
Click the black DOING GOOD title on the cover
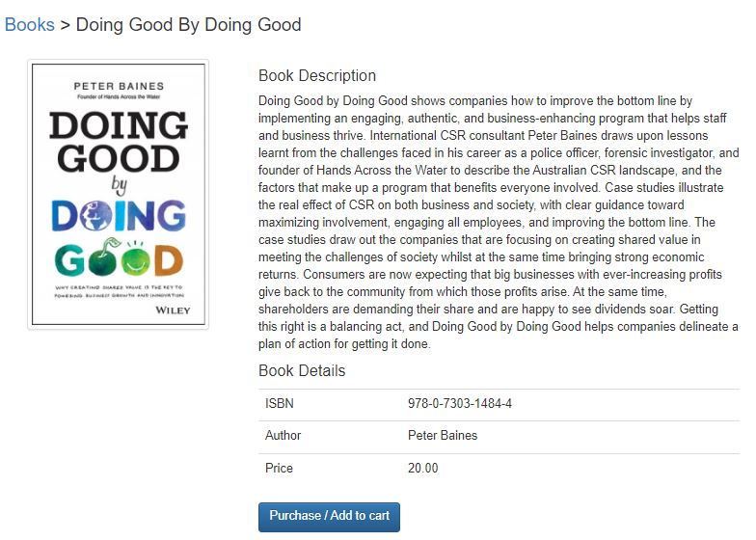coord(118,139)
